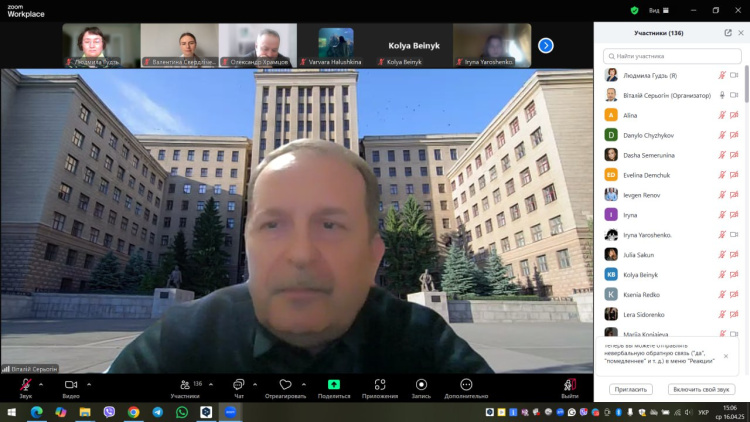Unmute microphone with the Звук button
750x422 pixels.
pyautogui.click(x=25, y=385)
